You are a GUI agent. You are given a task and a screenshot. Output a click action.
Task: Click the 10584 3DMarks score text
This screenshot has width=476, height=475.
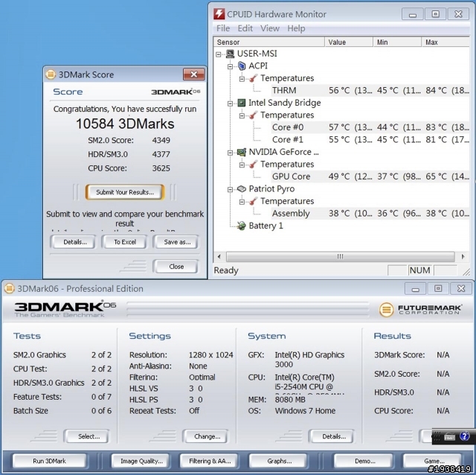click(125, 124)
